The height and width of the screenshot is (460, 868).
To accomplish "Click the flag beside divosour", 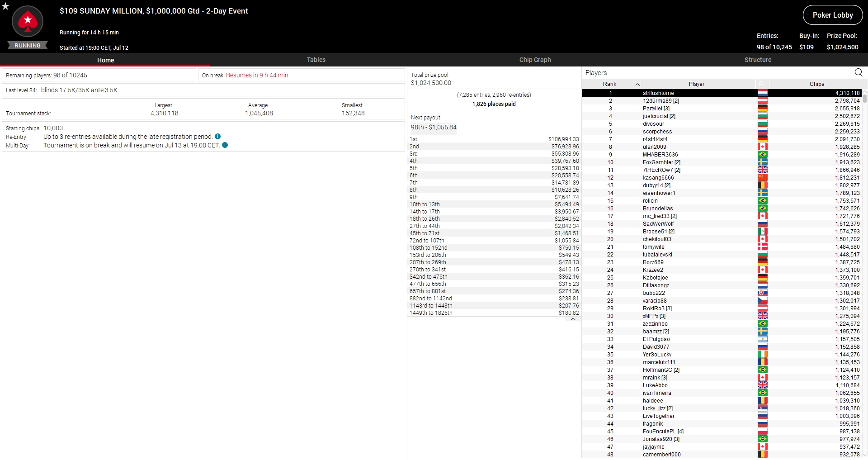I will click(762, 123).
